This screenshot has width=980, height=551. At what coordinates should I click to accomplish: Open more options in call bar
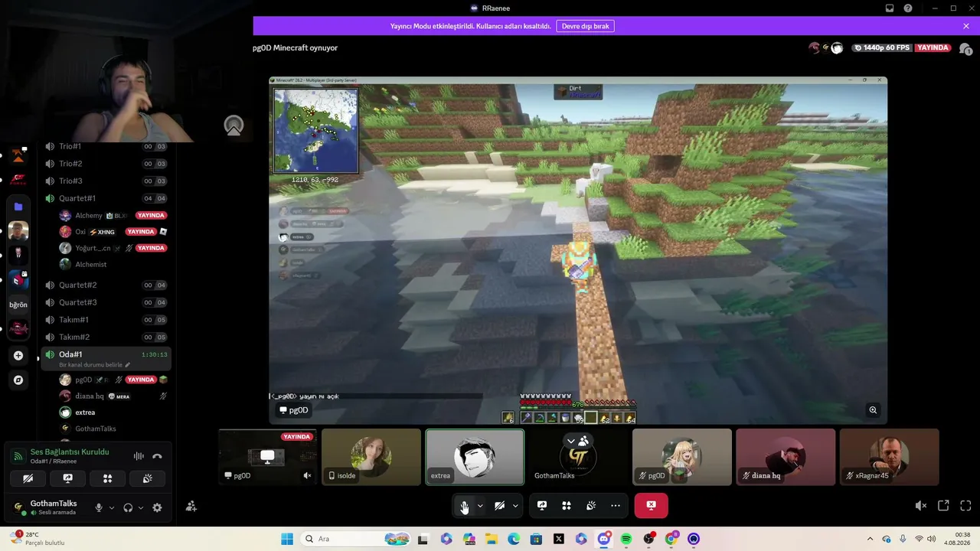(616, 506)
